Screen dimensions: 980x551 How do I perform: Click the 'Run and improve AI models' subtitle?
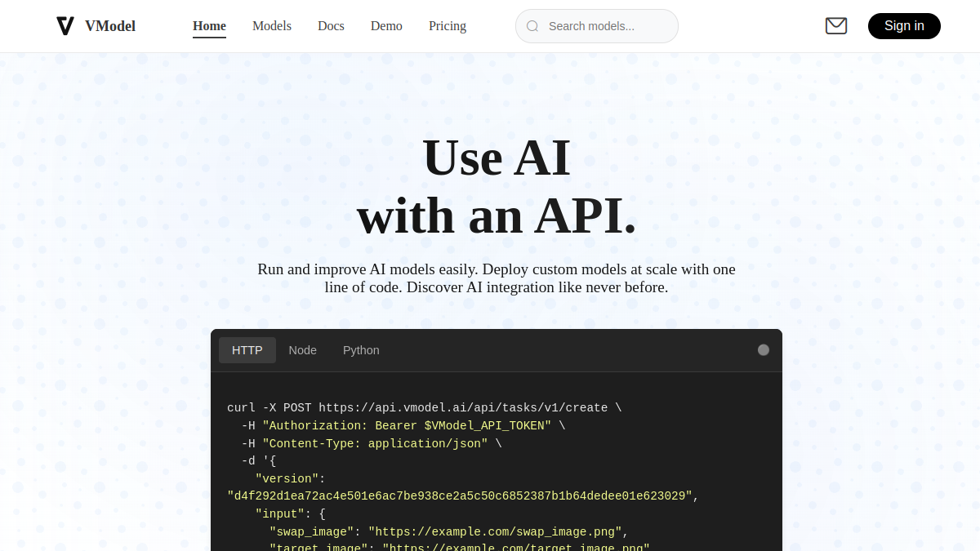tap(497, 278)
